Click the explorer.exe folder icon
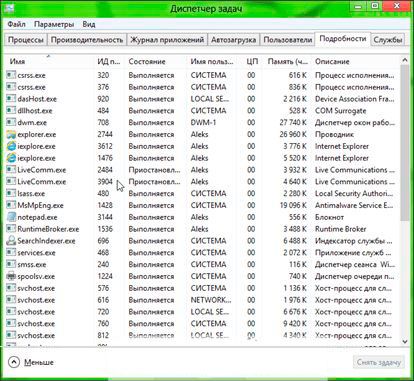414x381 pixels. point(11,135)
